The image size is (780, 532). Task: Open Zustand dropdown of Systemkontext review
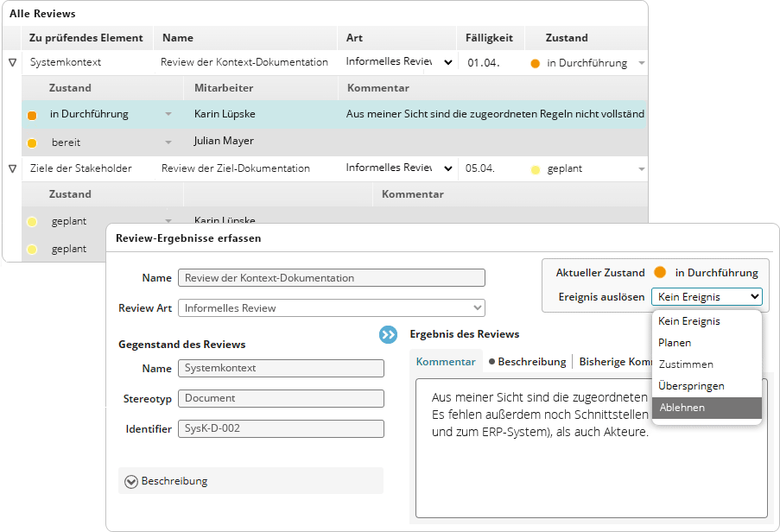coord(642,63)
